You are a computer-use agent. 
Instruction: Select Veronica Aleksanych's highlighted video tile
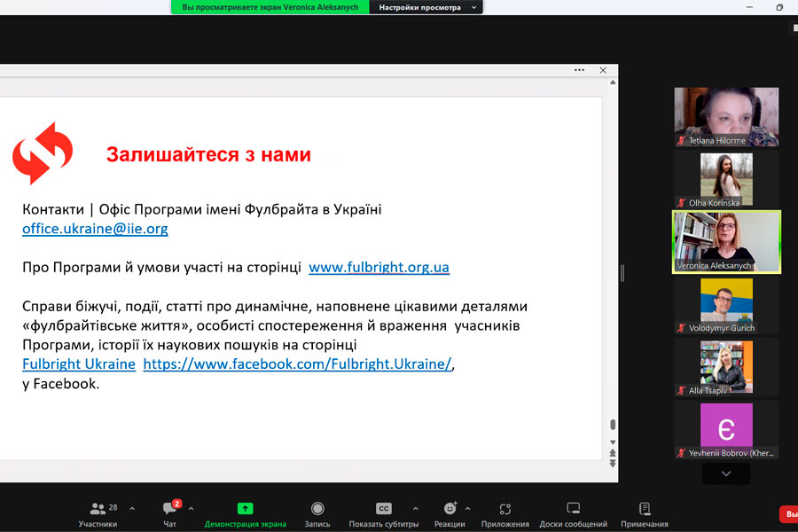pos(726,242)
